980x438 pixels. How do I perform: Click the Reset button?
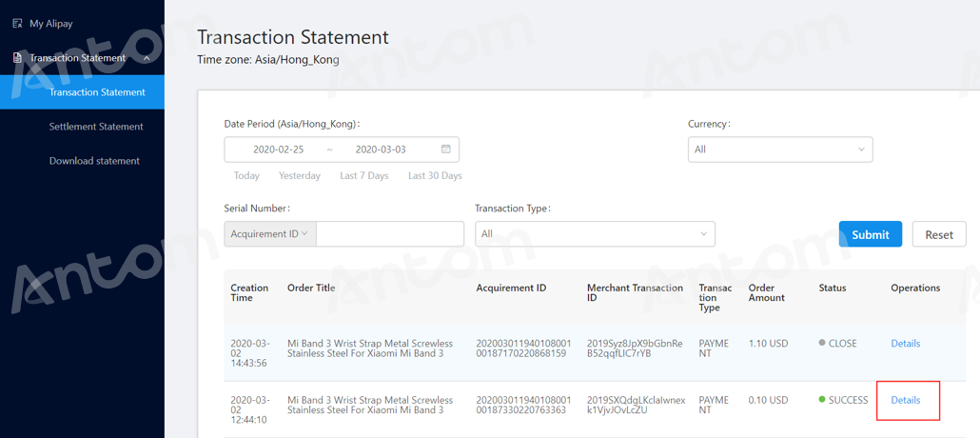coord(939,234)
